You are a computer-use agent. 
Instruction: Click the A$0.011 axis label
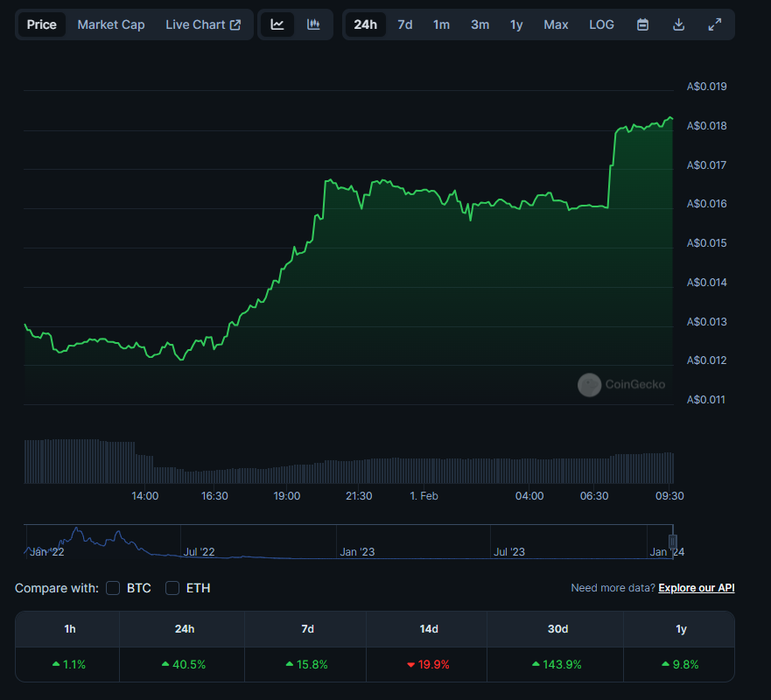pyautogui.click(x=705, y=400)
